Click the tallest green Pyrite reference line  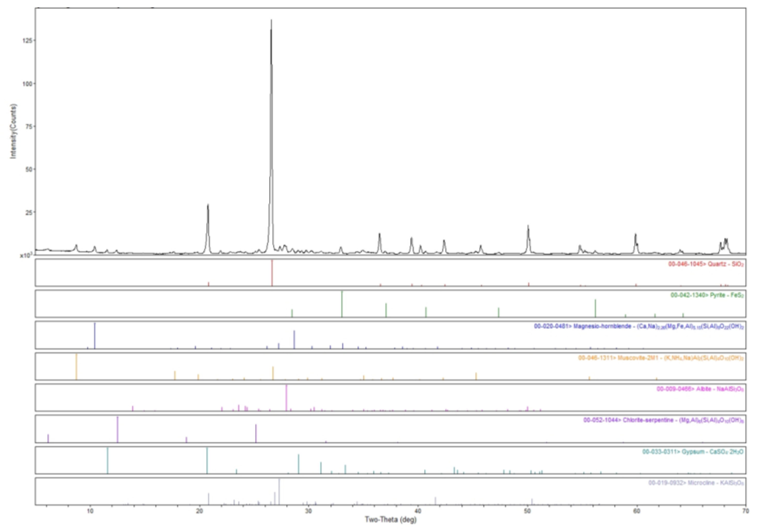click(x=342, y=304)
